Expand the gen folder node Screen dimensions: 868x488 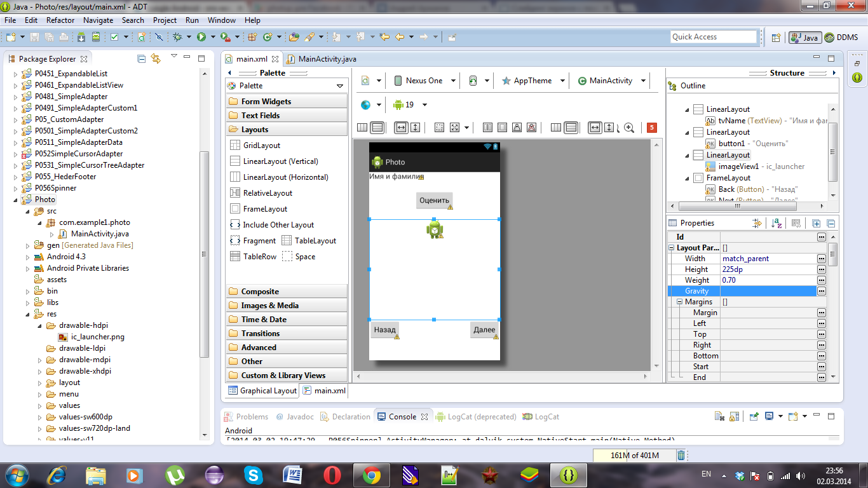(x=28, y=245)
